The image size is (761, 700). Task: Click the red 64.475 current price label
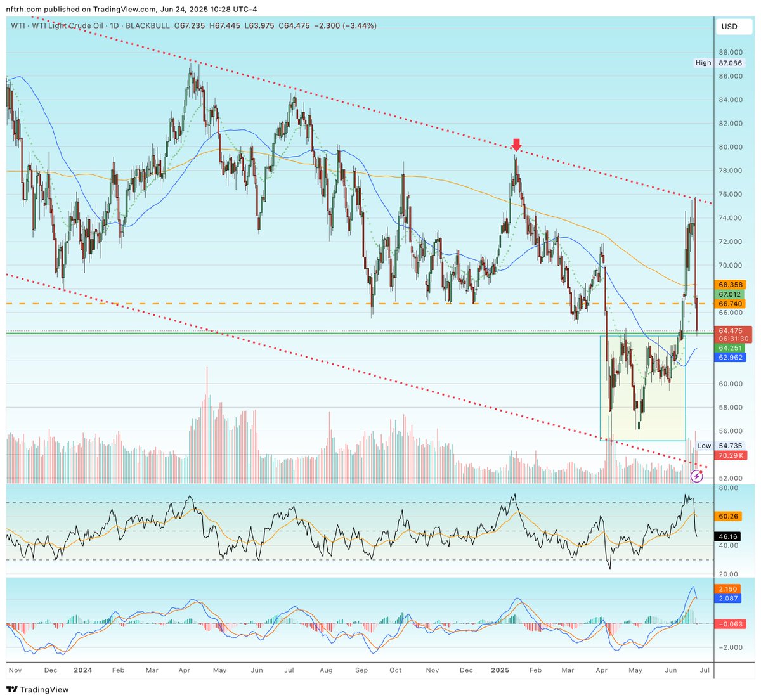(x=732, y=330)
